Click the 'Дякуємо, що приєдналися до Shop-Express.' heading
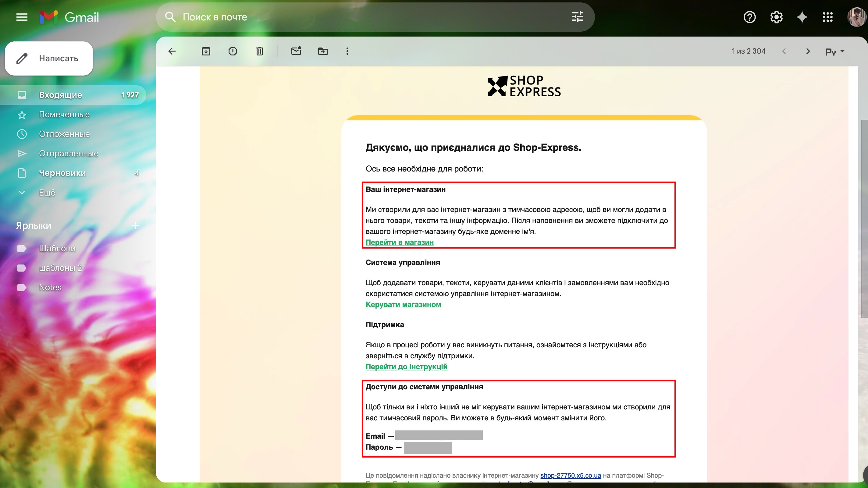The height and width of the screenshot is (488, 868). pyautogui.click(x=473, y=147)
